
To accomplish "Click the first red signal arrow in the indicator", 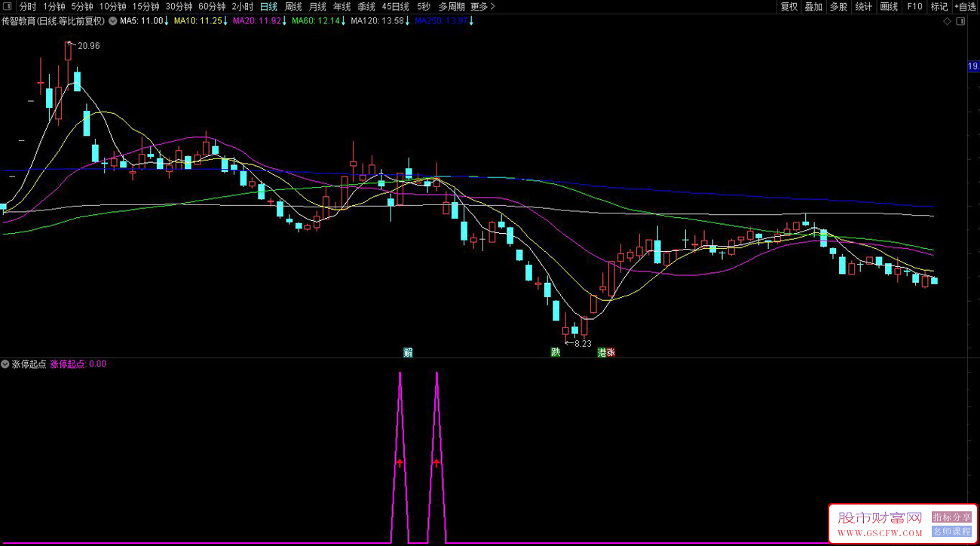I will [400, 462].
